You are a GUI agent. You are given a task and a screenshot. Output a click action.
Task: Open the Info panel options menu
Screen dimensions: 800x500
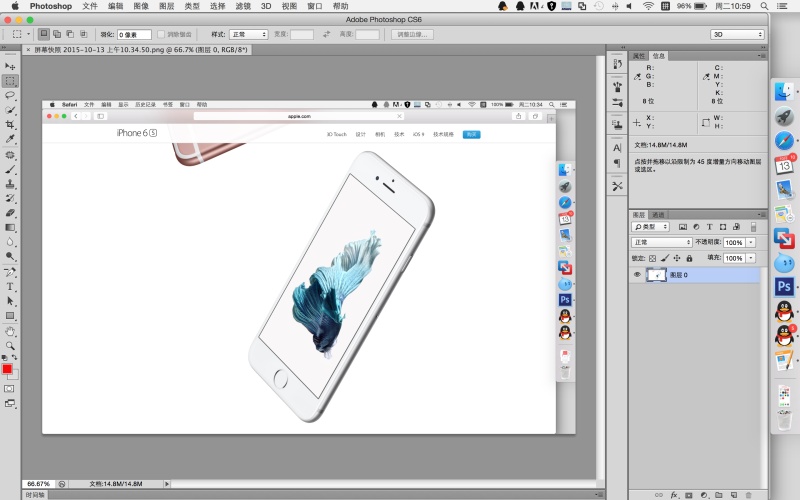point(761,56)
